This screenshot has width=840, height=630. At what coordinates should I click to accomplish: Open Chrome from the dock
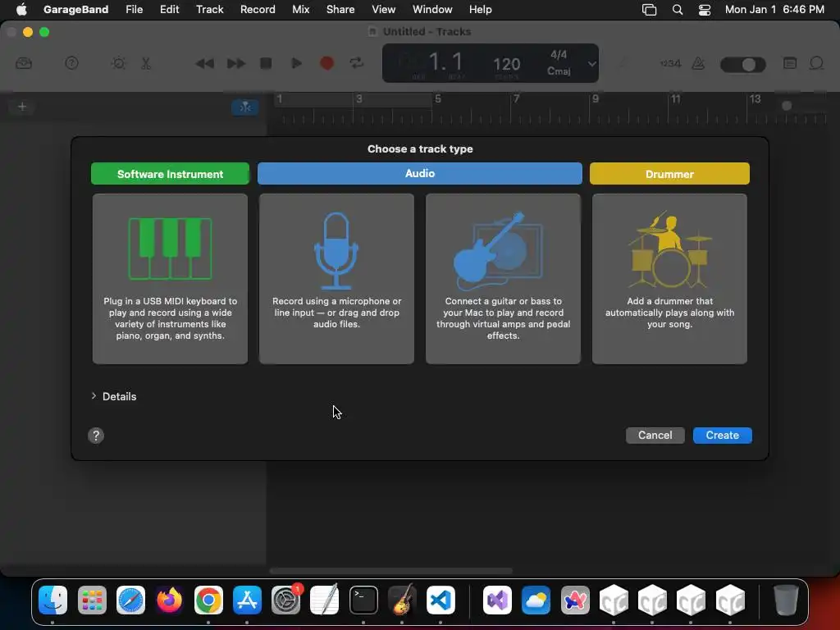[208, 600]
